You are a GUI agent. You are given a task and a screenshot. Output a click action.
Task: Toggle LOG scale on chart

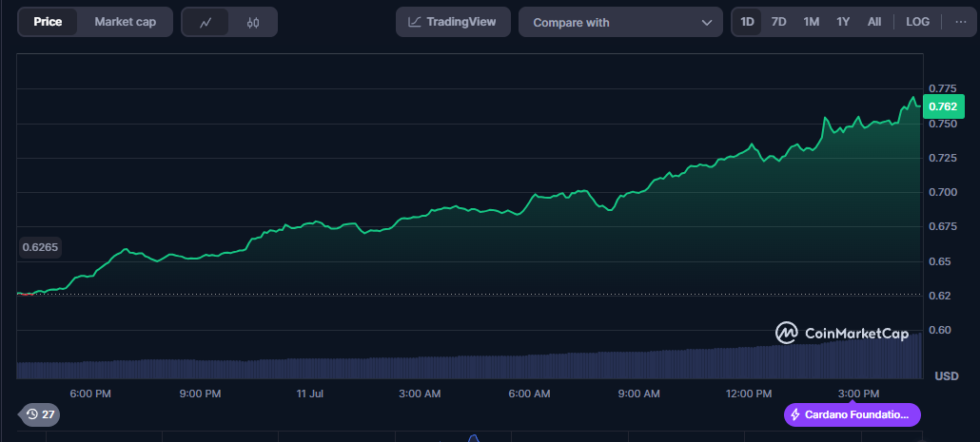[918, 22]
